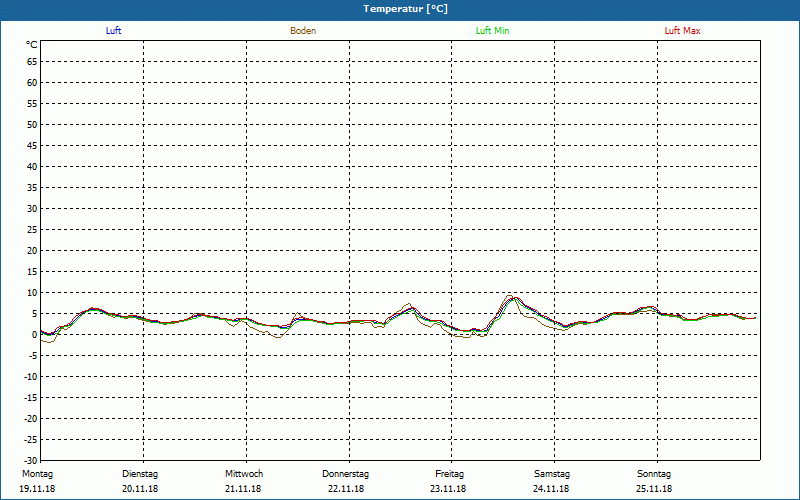Click the Luft Max legend label
800x500 pixels.
pyautogui.click(x=682, y=31)
